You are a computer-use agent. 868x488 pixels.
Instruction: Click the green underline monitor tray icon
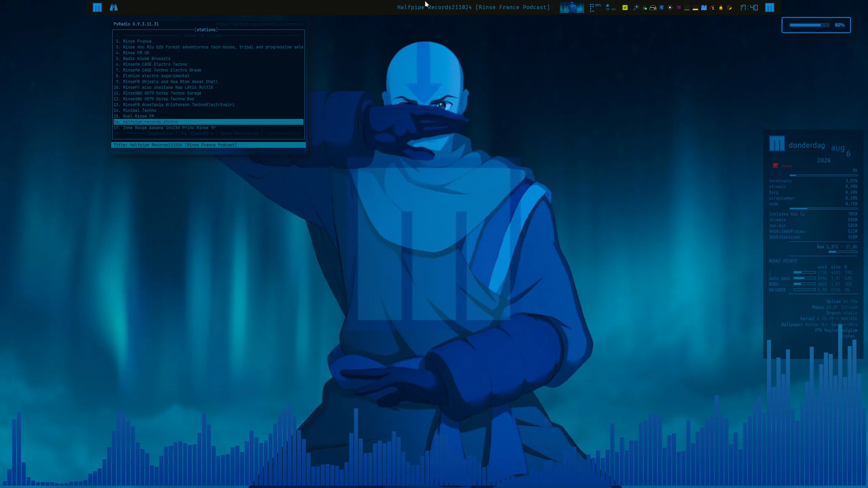pyautogui.click(x=687, y=8)
